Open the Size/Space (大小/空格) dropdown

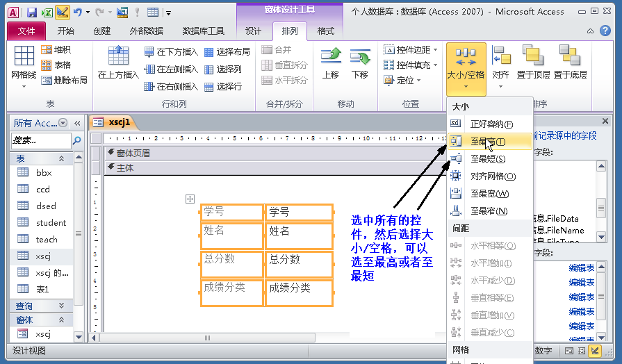466,68
